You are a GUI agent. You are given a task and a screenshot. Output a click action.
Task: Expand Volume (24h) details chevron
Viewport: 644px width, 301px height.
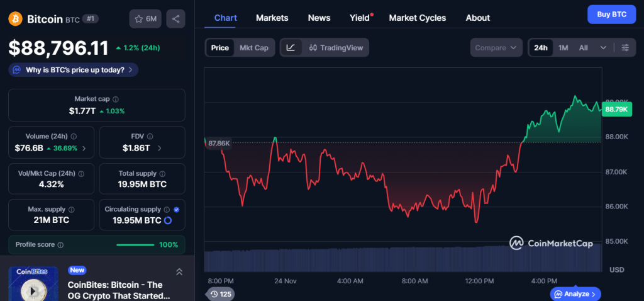[x=84, y=149]
